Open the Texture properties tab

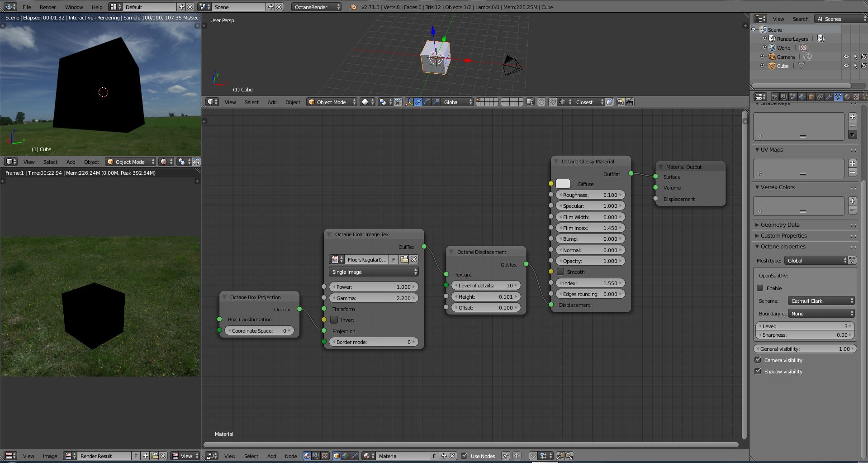click(x=856, y=97)
